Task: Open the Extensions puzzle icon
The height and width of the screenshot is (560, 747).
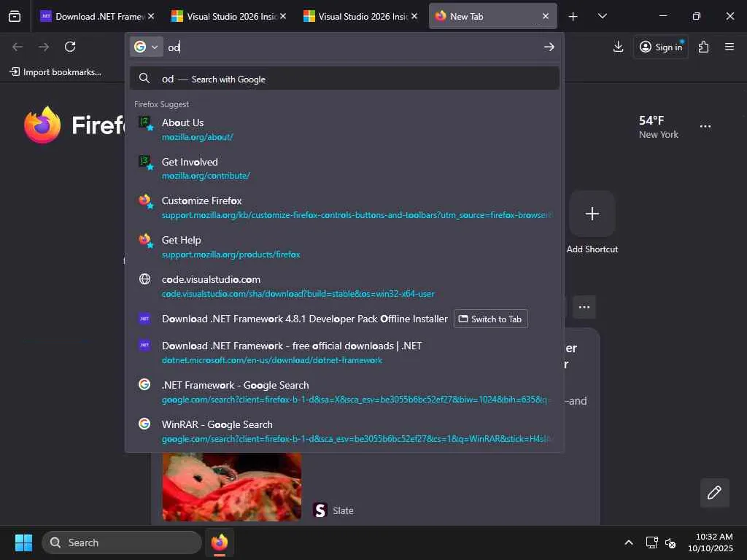Action: click(x=703, y=47)
